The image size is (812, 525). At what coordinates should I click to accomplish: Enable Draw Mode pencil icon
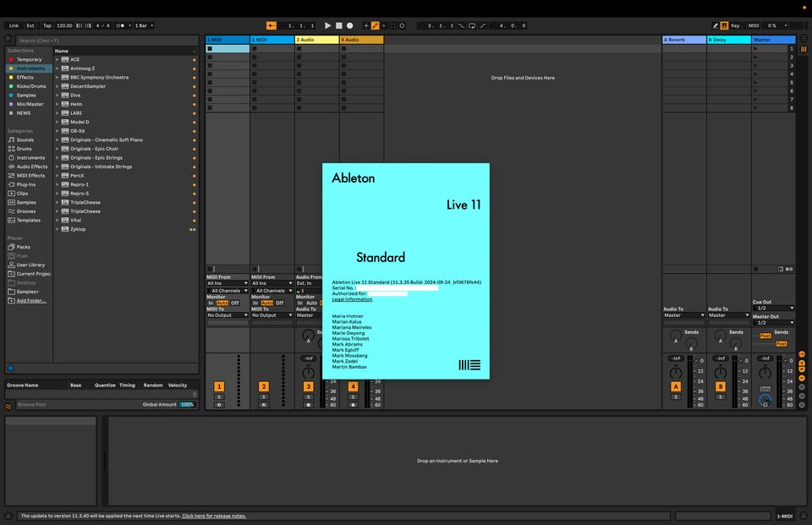tap(716, 26)
